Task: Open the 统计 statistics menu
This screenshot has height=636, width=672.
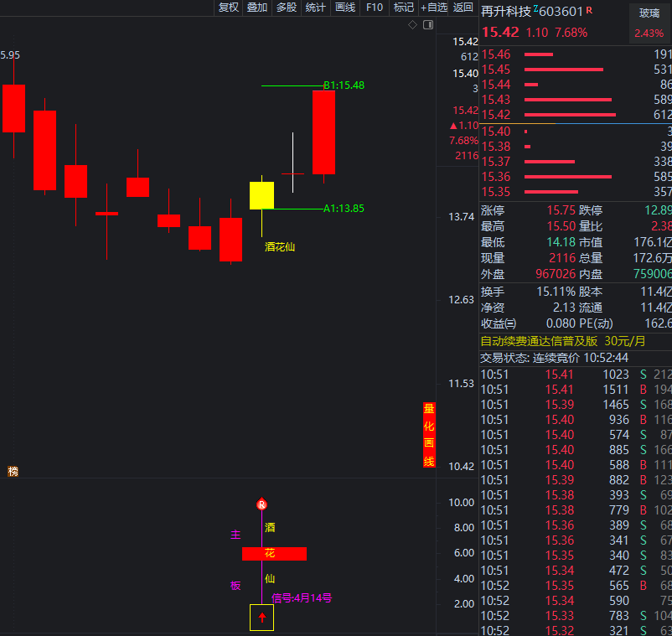Action: pos(316,8)
